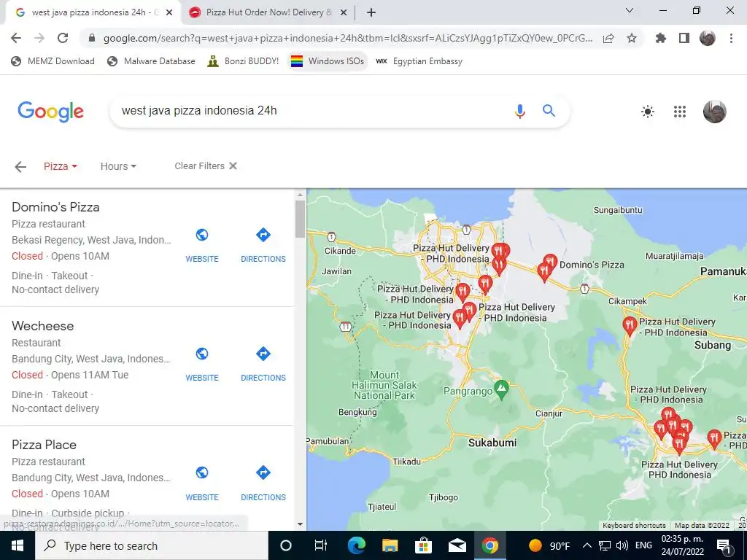The height and width of the screenshot is (560, 747).
Task: Click the taskbar search box
Action: pos(152,545)
